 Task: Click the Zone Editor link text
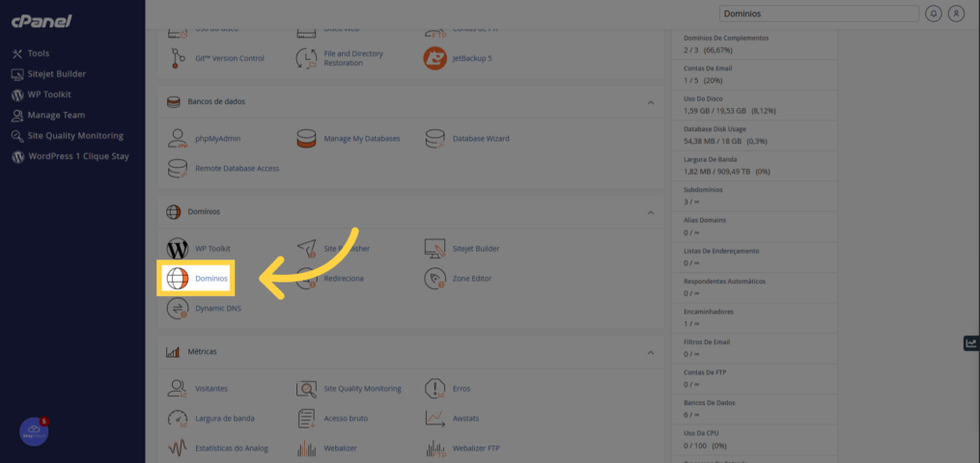point(472,279)
